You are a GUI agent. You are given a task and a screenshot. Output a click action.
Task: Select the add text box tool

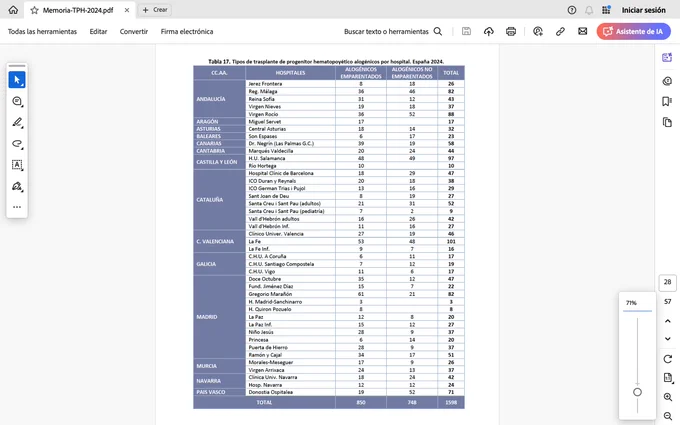[x=17, y=165]
